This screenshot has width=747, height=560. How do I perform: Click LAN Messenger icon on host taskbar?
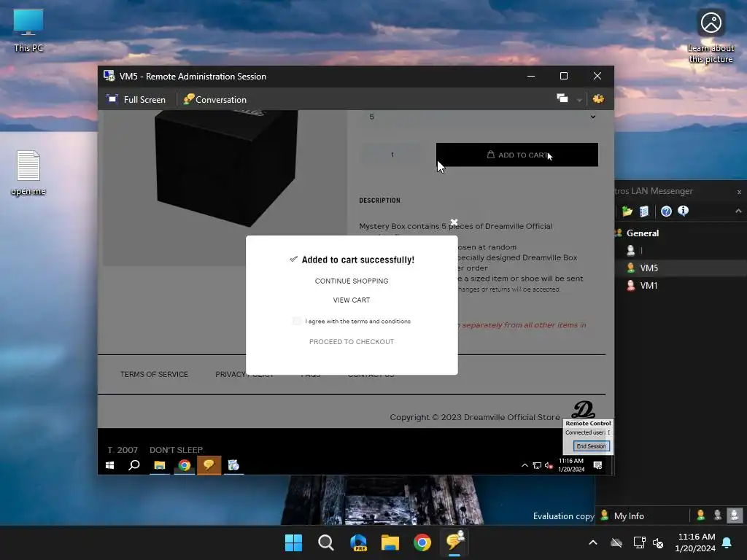[454, 542]
